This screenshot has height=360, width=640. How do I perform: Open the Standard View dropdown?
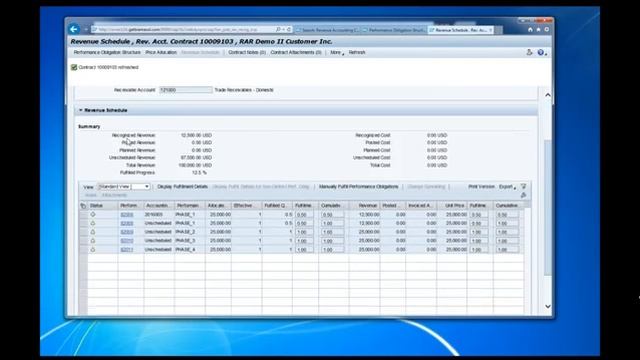(x=124, y=187)
